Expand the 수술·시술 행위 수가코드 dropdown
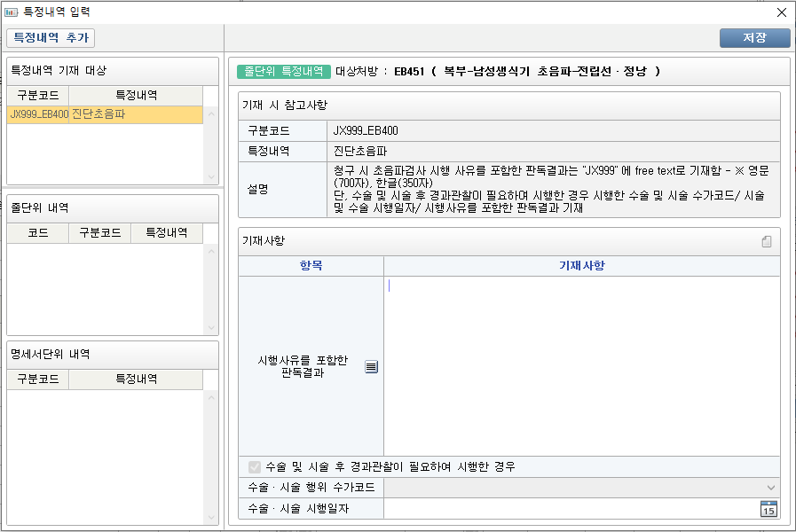Screen dimensions: 796x532 pos(769,488)
